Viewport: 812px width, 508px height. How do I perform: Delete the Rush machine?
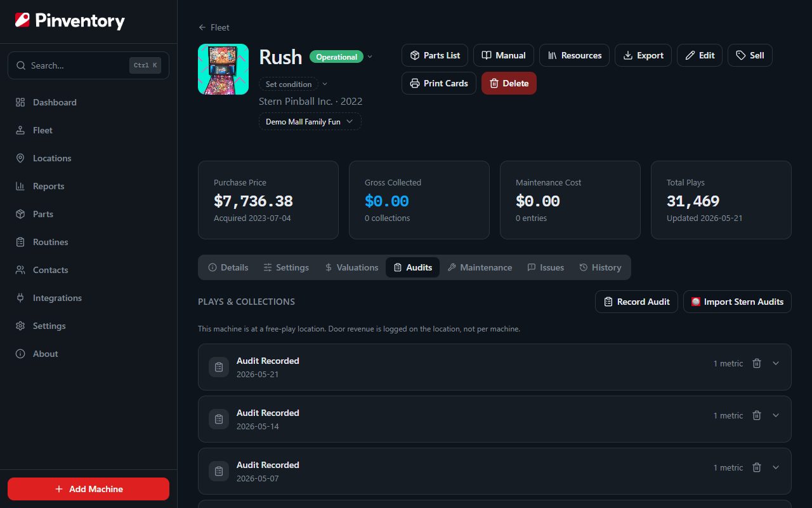point(509,83)
